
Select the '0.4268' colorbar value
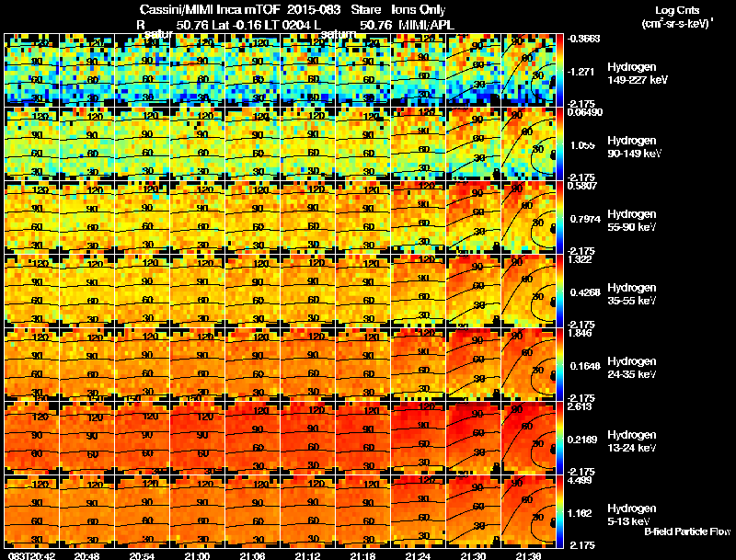(585, 292)
